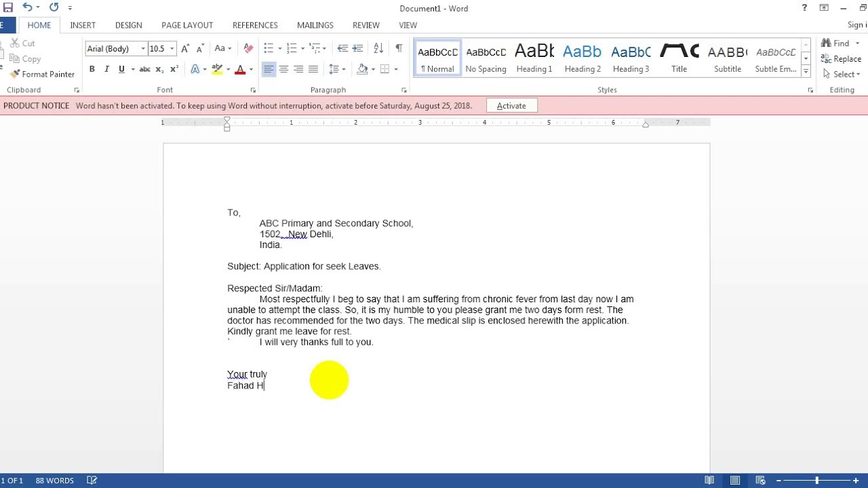Open the MAILINGS ribbon tab
868x488 pixels.
click(x=315, y=25)
